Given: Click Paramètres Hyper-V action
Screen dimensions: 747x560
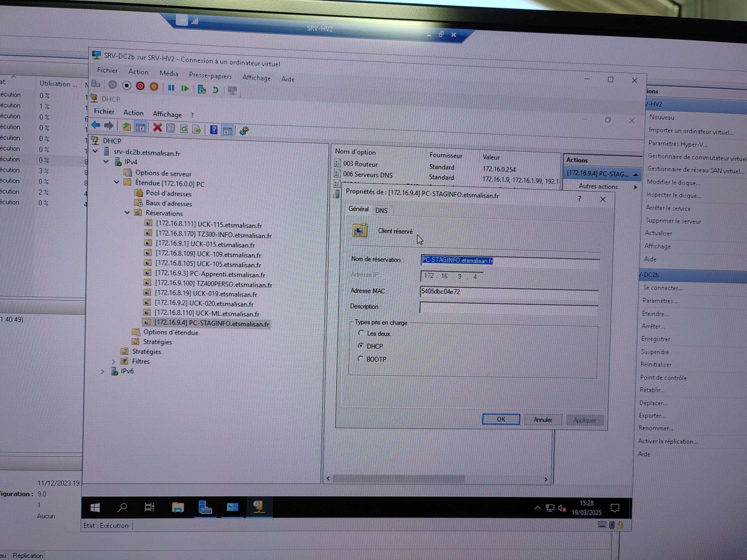Looking at the screenshot, I should [x=678, y=144].
